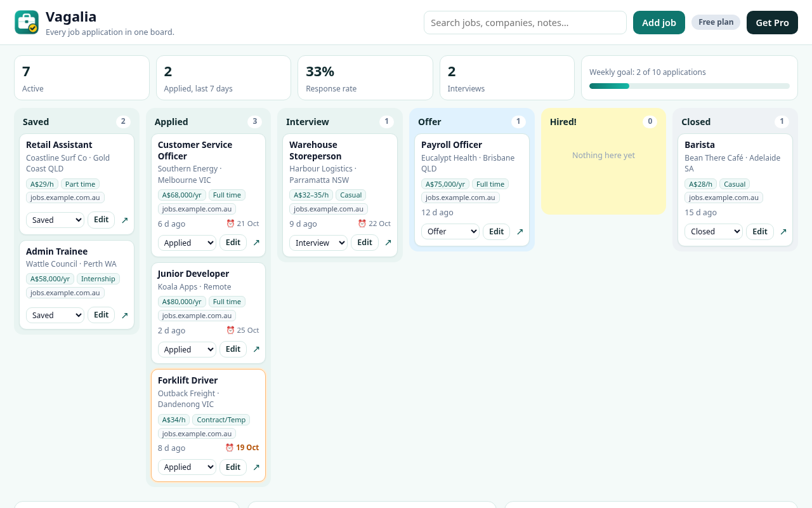This screenshot has width=812, height=508.
Task: Click jobs.example.com.au tag on Barista card
Action: click(x=724, y=197)
